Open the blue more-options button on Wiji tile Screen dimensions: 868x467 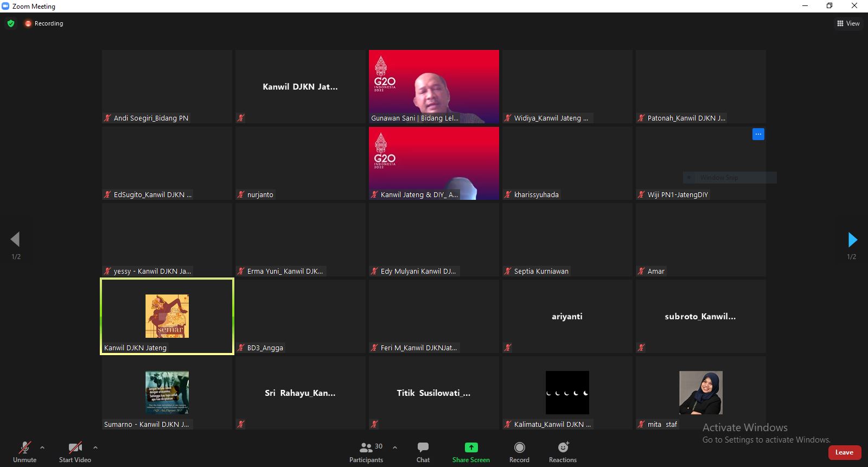tap(758, 134)
